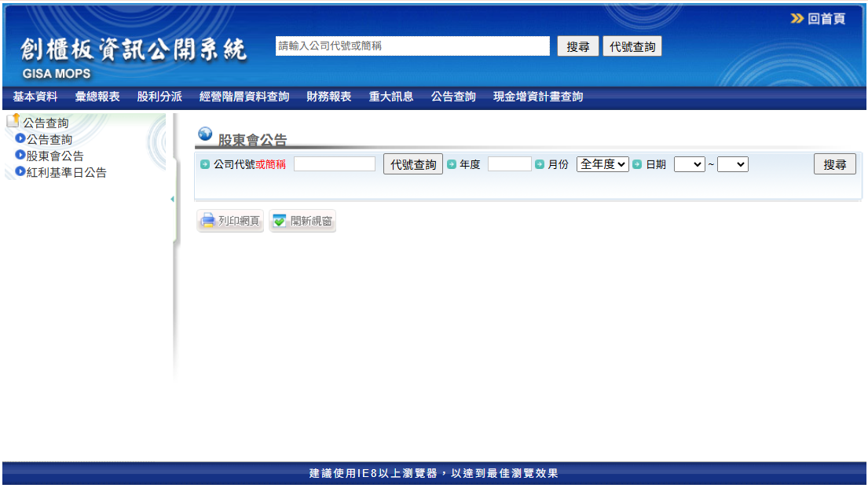Open the 基本資料 menu
This screenshot has height=488, width=868.
coord(35,97)
